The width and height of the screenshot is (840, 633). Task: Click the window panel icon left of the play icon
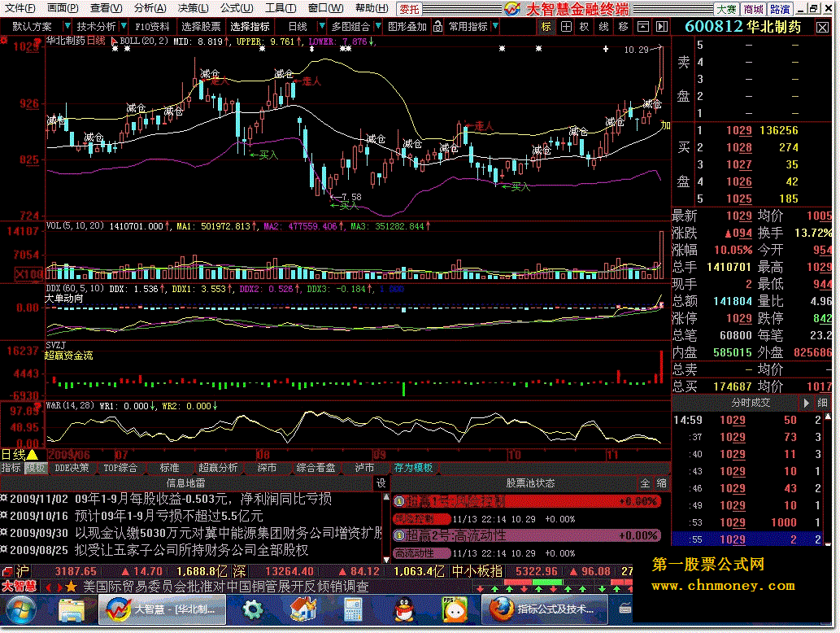[x=643, y=27]
